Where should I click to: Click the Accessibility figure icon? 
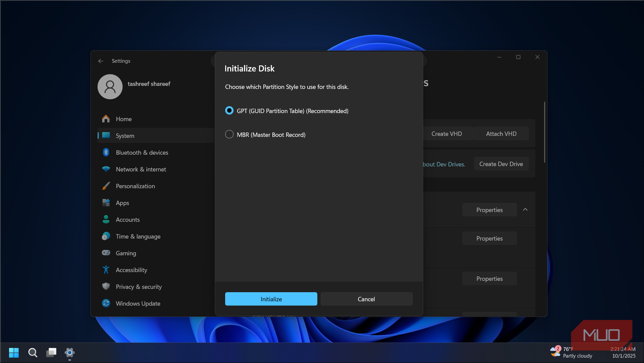point(106,270)
